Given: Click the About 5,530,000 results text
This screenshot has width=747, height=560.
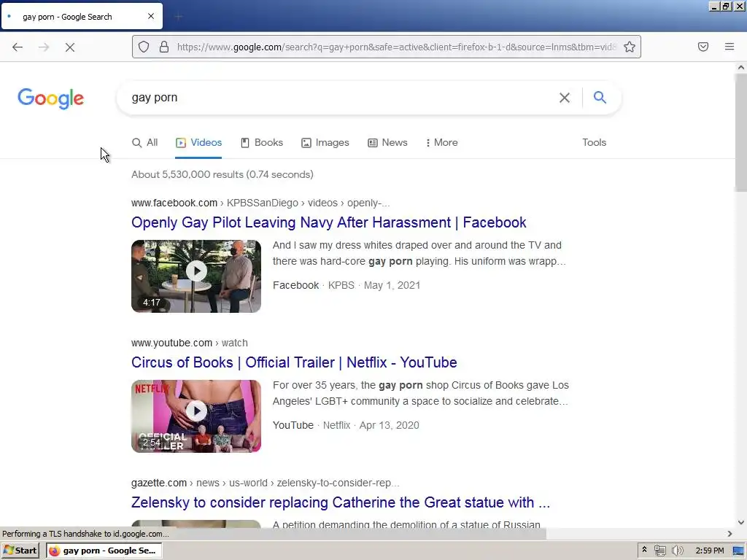Looking at the screenshot, I should tap(222, 174).
